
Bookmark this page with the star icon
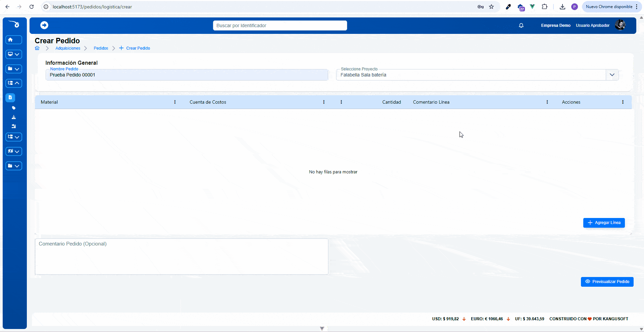pos(491,7)
